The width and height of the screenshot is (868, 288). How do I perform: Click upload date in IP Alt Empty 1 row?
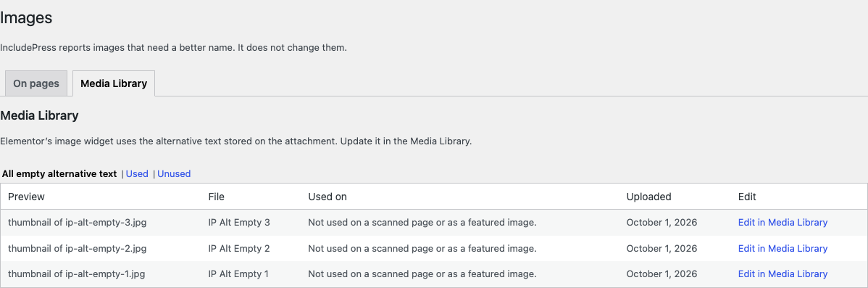coord(662,274)
